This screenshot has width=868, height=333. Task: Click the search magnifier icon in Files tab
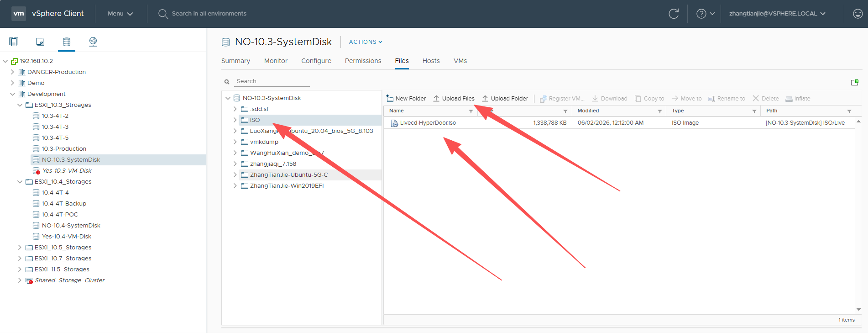click(x=227, y=82)
